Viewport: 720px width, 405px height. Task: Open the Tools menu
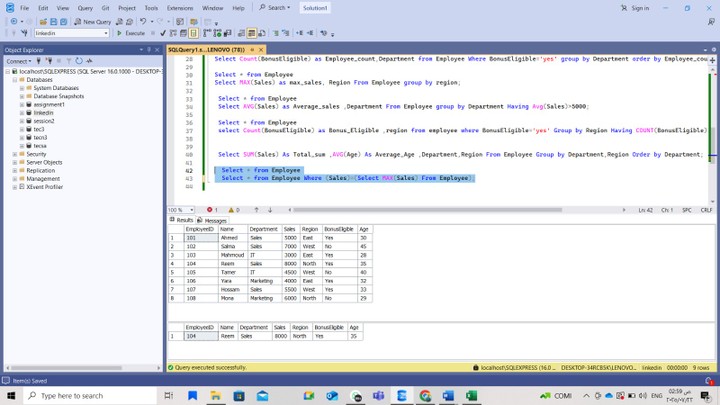151,8
